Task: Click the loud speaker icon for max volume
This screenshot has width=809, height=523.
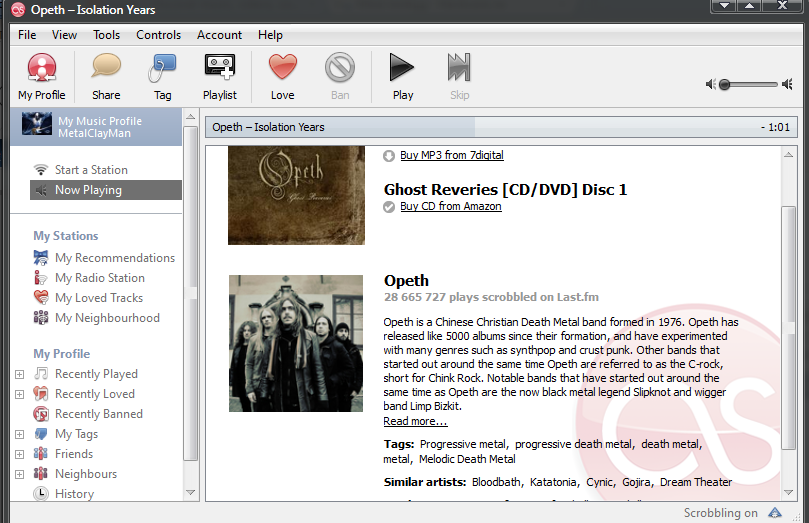Action: coord(787,84)
